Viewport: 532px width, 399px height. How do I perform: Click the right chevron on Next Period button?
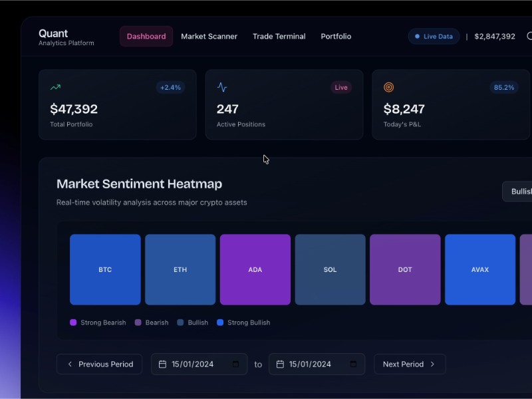[434, 364]
